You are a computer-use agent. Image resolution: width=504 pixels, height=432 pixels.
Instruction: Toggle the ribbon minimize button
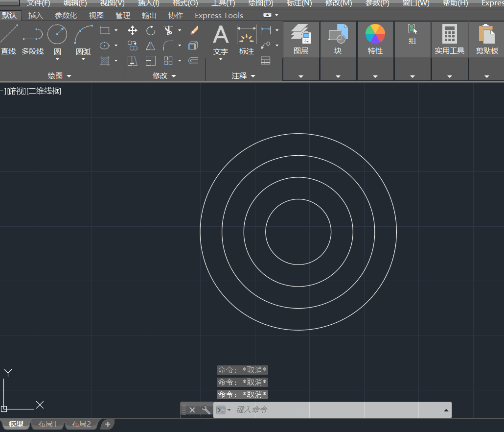coord(267,15)
